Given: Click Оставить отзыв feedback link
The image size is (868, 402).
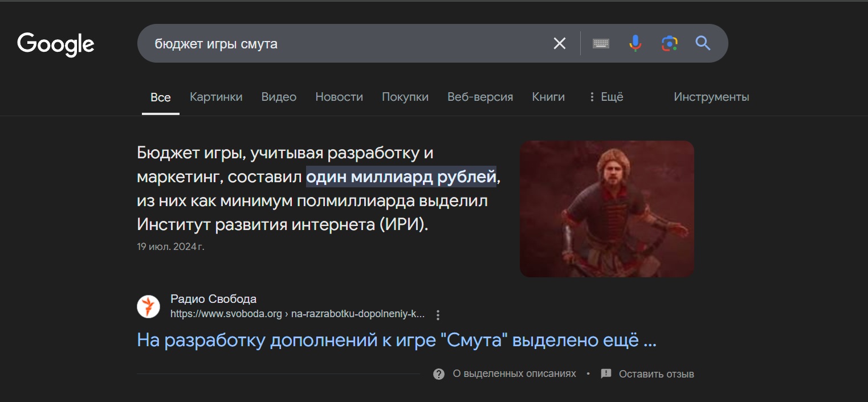Looking at the screenshot, I should pos(657,374).
